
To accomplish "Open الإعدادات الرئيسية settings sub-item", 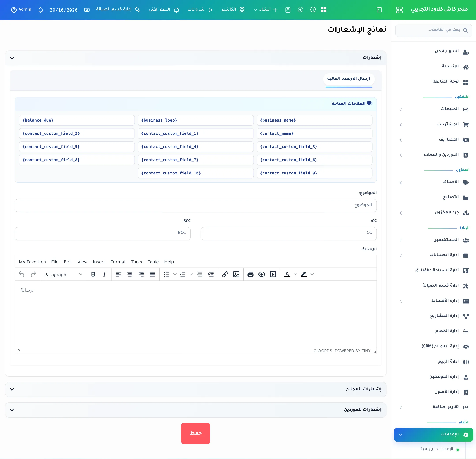I will [x=437, y=449].
